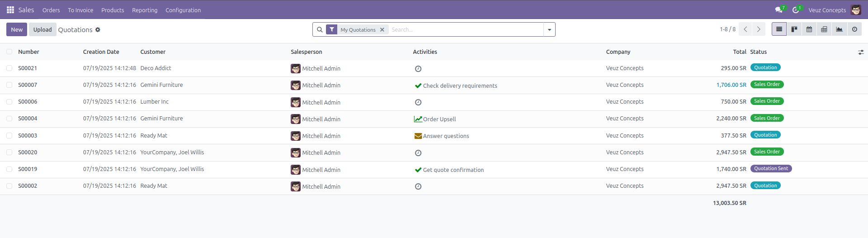This screenshot has width=868, height=238.
Task: Select the S00003 row checkbox
Action: click(x=9, y=136)
